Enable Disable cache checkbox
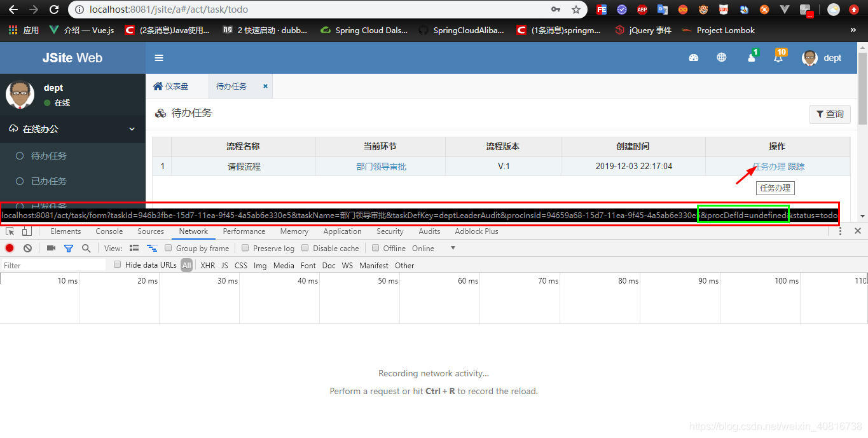868x438 pixels. click(x=305, y=248)
